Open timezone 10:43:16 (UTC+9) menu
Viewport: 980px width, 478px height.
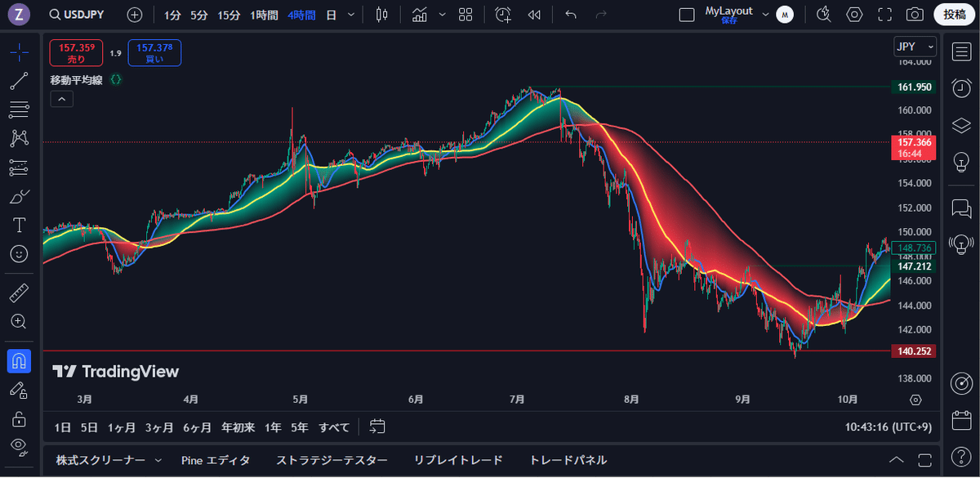[x=890, y=427]
